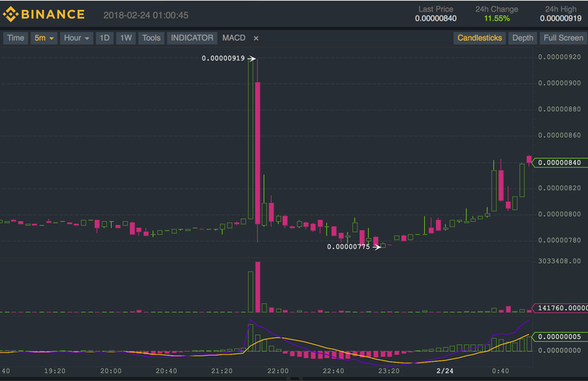Screen dimensions: 588x381
Task: Switch chart to 1D interval
Action: (x=104, y=37)
